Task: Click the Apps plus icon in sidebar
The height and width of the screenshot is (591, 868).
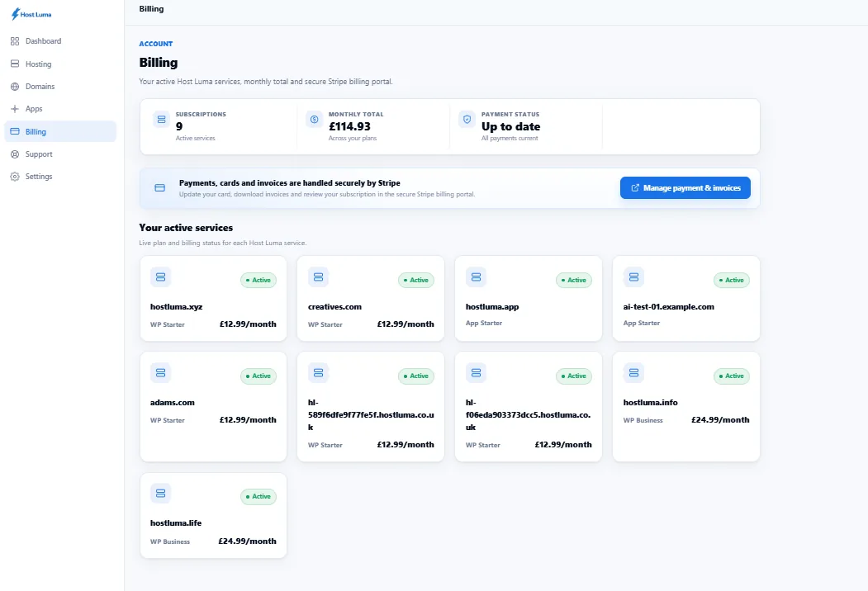Action: [15, 108]
